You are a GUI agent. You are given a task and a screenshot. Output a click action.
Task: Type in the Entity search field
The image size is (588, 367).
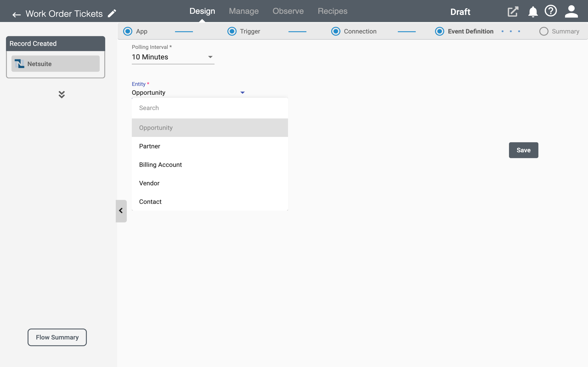pyautogui.click(x=210, y=108)
